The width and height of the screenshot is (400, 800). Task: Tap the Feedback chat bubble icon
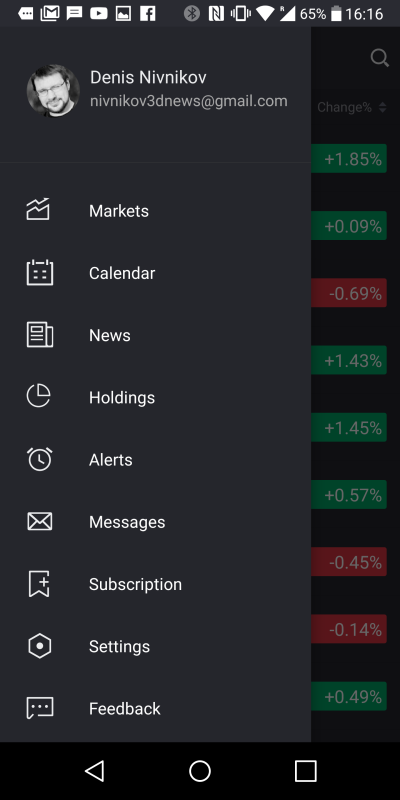39,708
